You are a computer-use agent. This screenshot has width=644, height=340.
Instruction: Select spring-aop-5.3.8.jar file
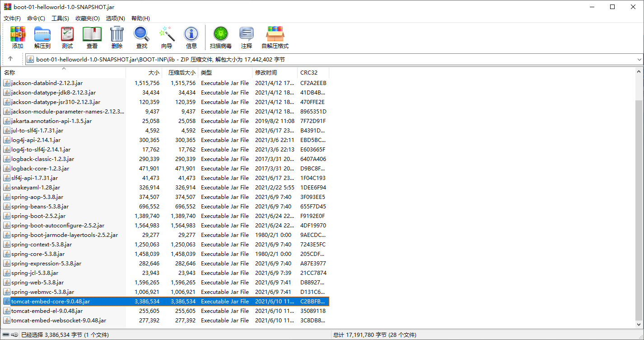pos(37,197)
